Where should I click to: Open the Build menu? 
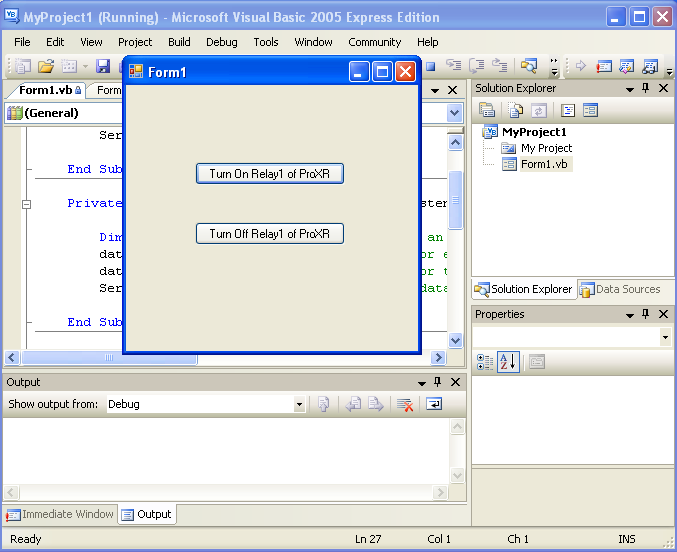click(x=179, y=42)
